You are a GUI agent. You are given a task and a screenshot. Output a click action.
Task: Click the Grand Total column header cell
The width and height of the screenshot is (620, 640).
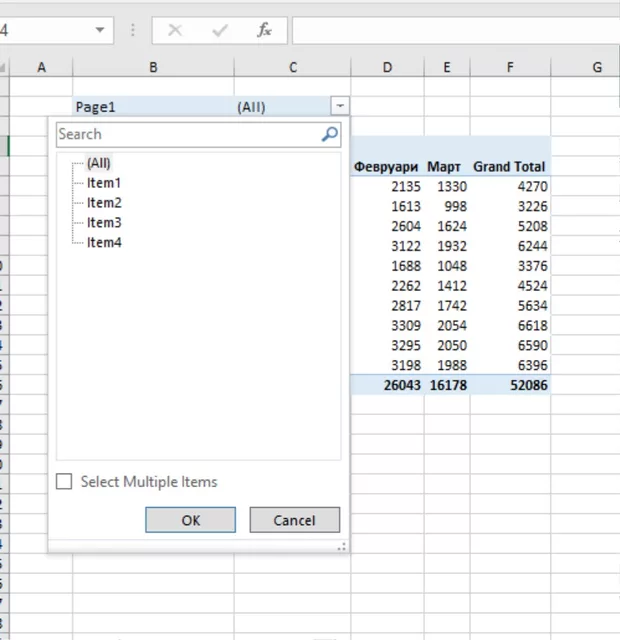tap(509, 167)
